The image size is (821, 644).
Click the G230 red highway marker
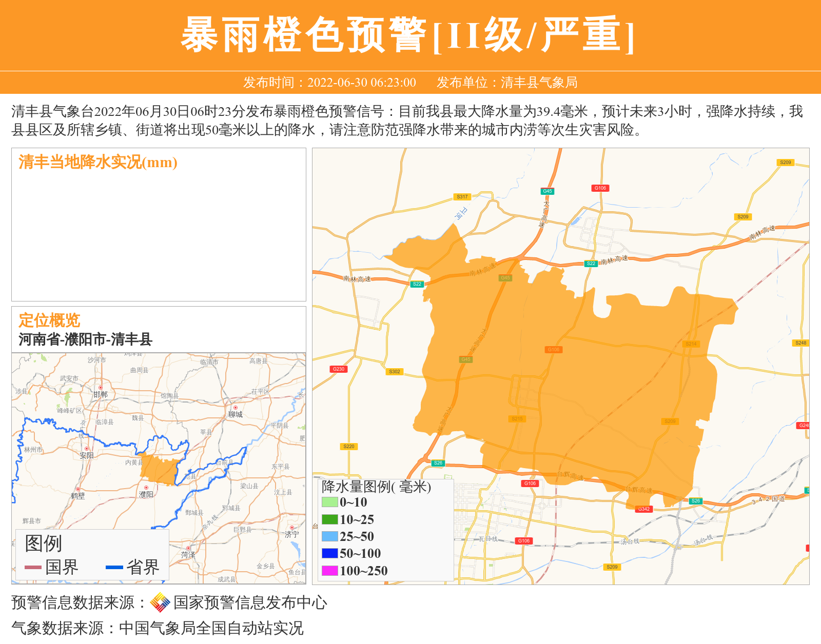pyautogui.click(x=339, y=369)
